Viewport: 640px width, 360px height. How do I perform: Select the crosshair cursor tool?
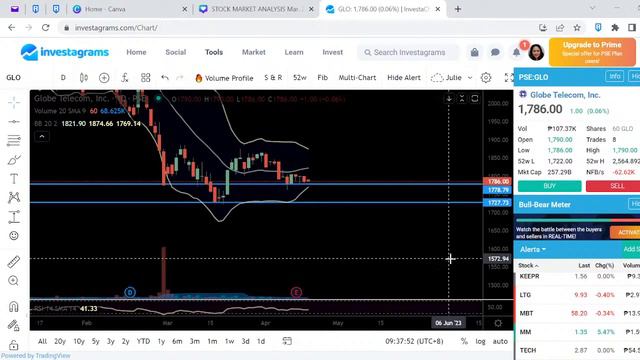14,102
